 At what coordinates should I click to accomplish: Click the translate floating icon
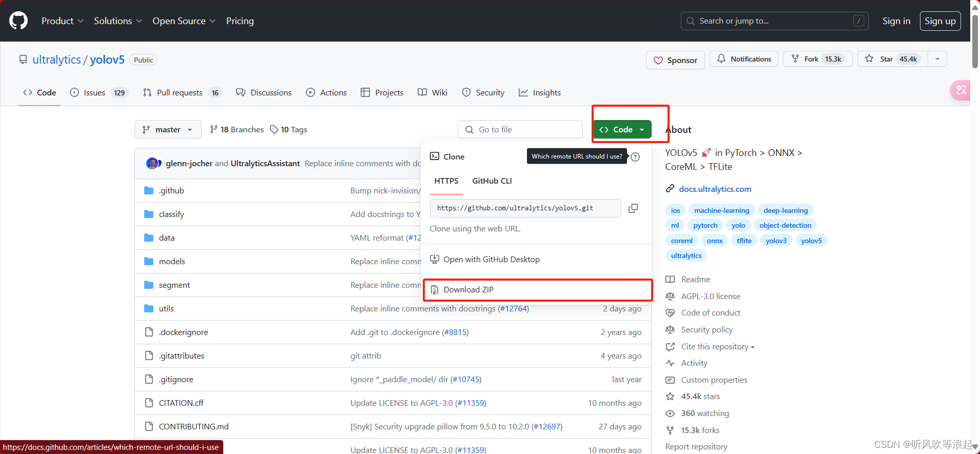[960, 90]
